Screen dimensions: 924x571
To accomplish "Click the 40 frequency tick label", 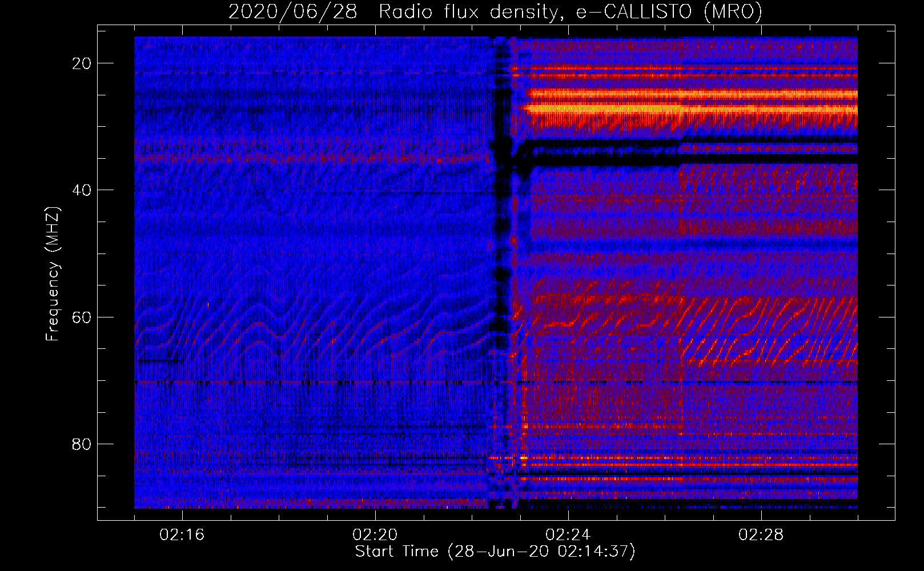I will (x=82, y=190).
